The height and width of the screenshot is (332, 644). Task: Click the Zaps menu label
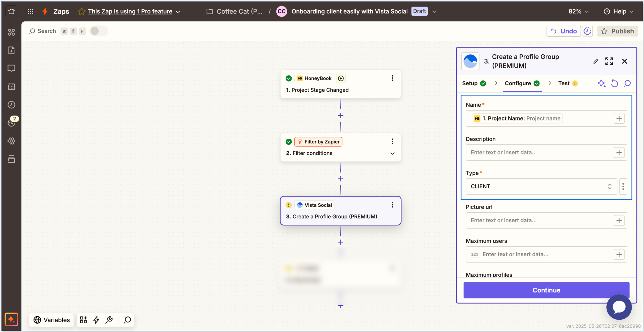click(x=61, y=12)
